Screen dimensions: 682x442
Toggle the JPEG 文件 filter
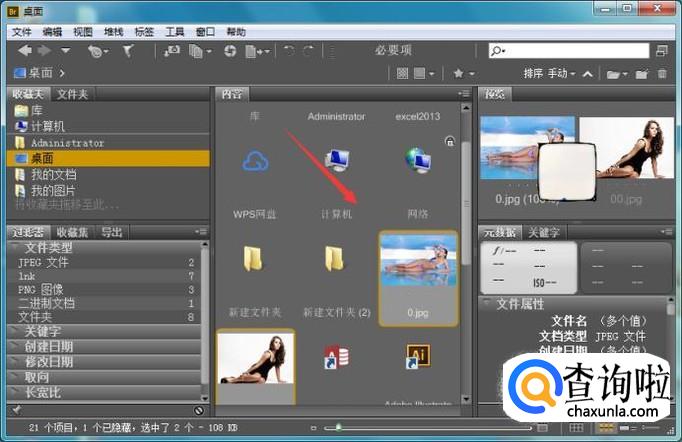click(44, 262)
